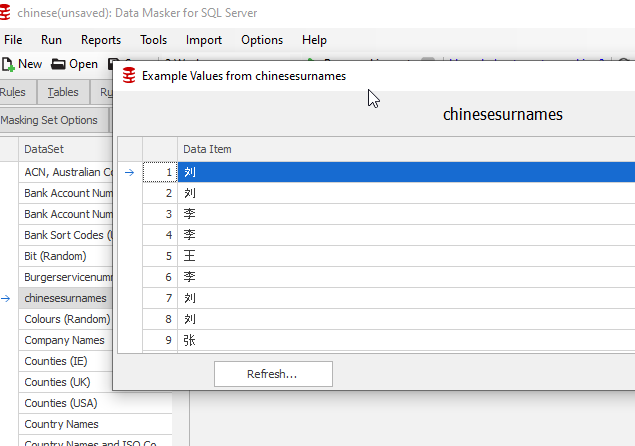Open the Reports menu

pos(101,40)
